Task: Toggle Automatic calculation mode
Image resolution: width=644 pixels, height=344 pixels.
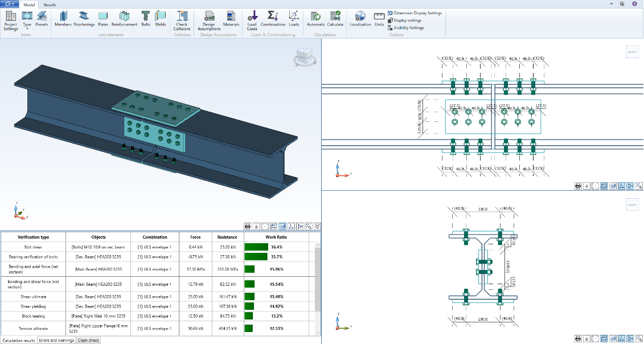Action: point(316,17)
